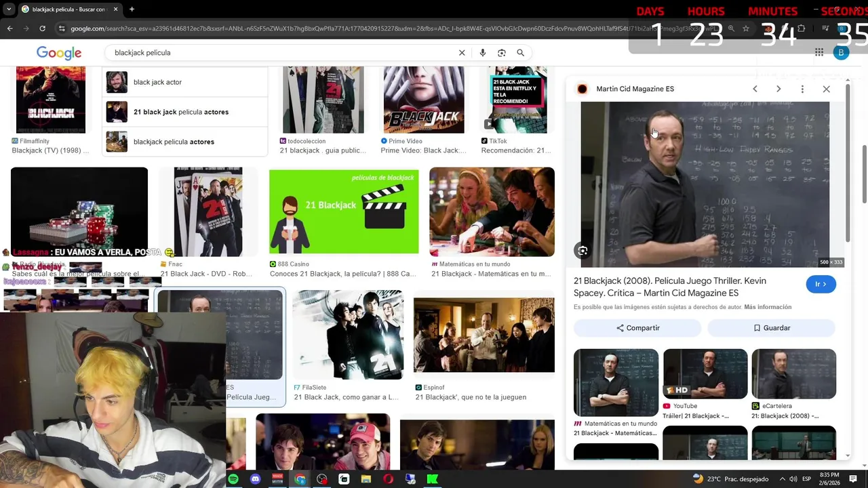The image size is (868, 488).
Task: Click the large Kevin Spacey preview image
Action: 705,184
